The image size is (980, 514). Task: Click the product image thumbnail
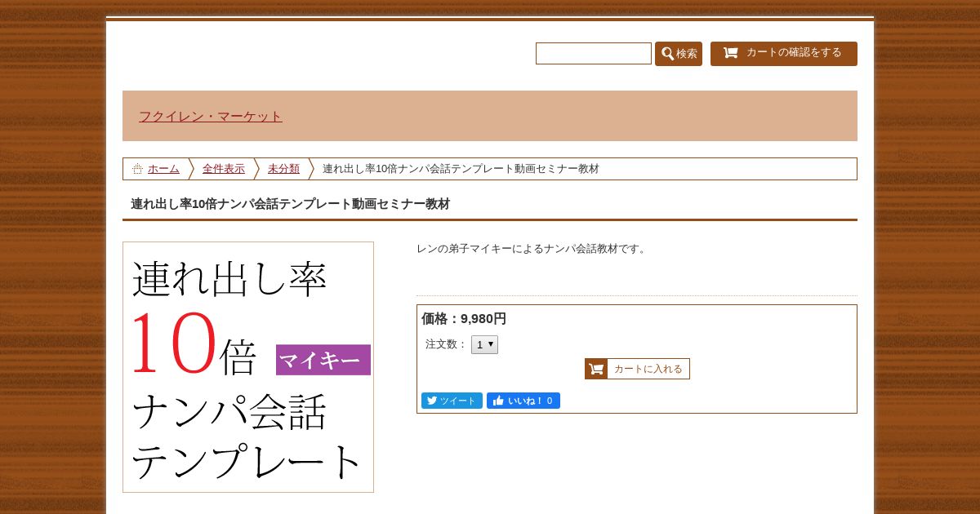[x=248, y=367]
